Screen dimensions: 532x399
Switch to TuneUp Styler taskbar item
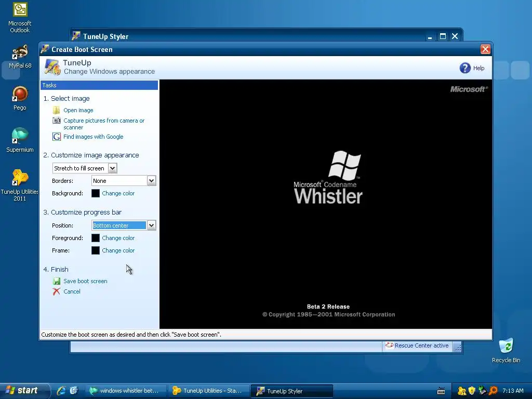coord(291,391)
